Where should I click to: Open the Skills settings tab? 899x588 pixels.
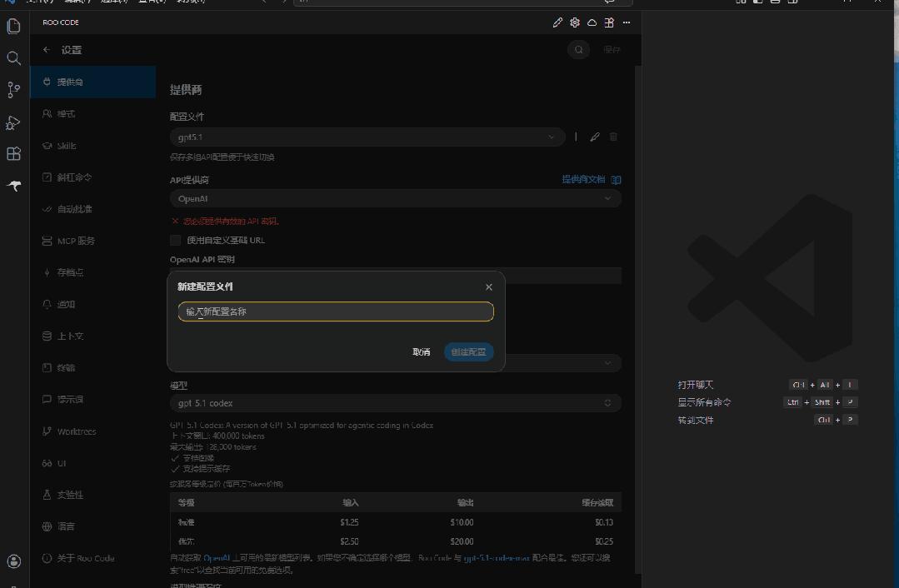click(92, 146)
